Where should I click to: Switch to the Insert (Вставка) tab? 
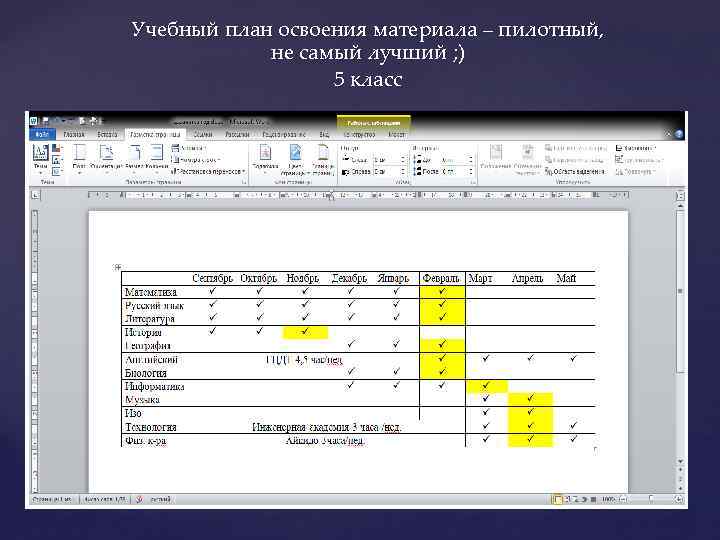click(107, 134)
